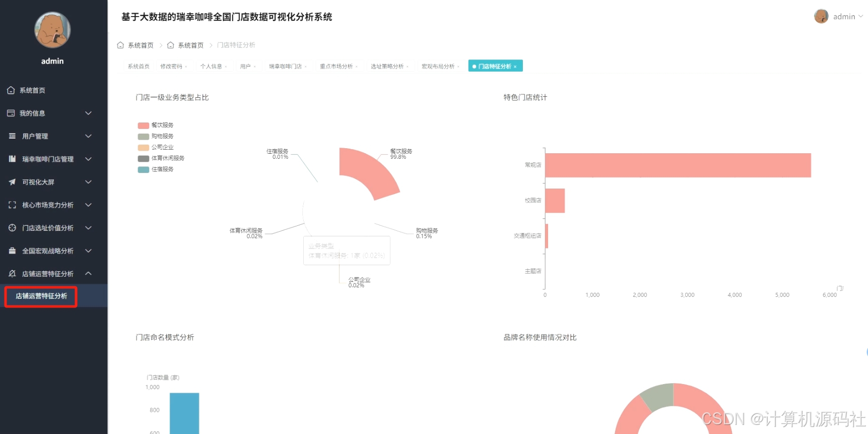Click the 购物服务 0.15% pie label
868x434 pixels.
[427, 233]
